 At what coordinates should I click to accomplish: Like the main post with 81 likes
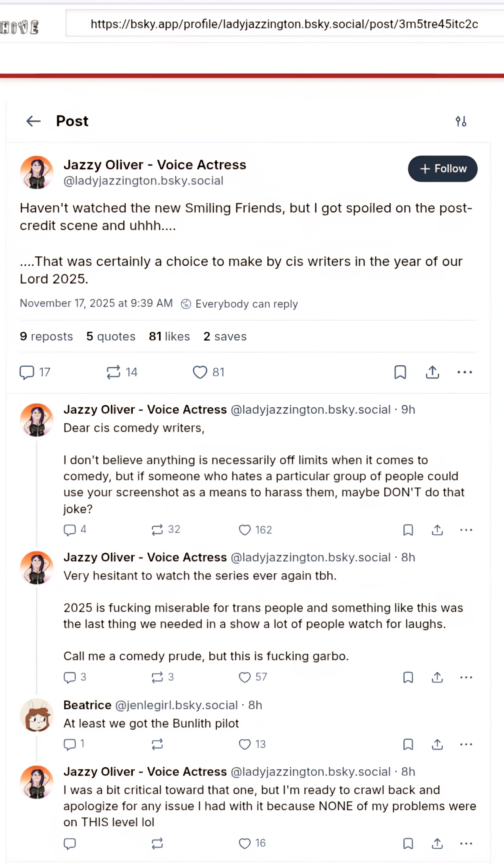pos(200,372)
